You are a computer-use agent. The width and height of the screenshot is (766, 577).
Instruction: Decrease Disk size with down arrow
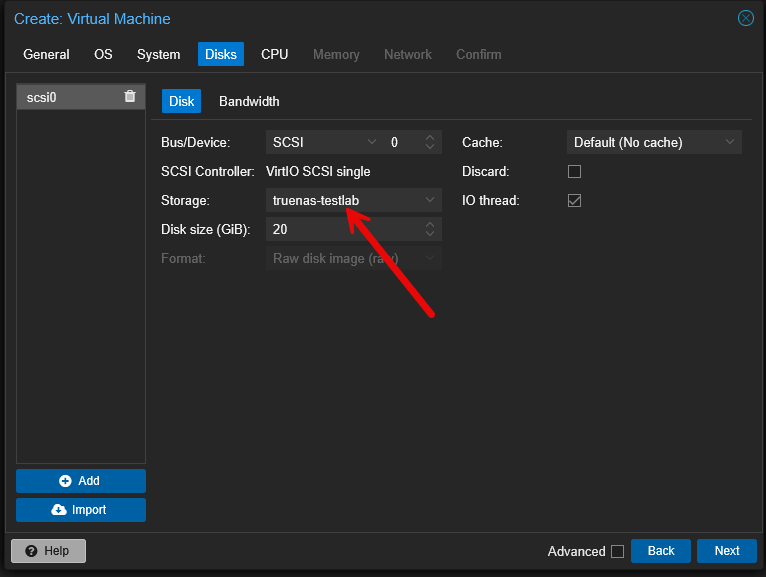click(429, 233)
